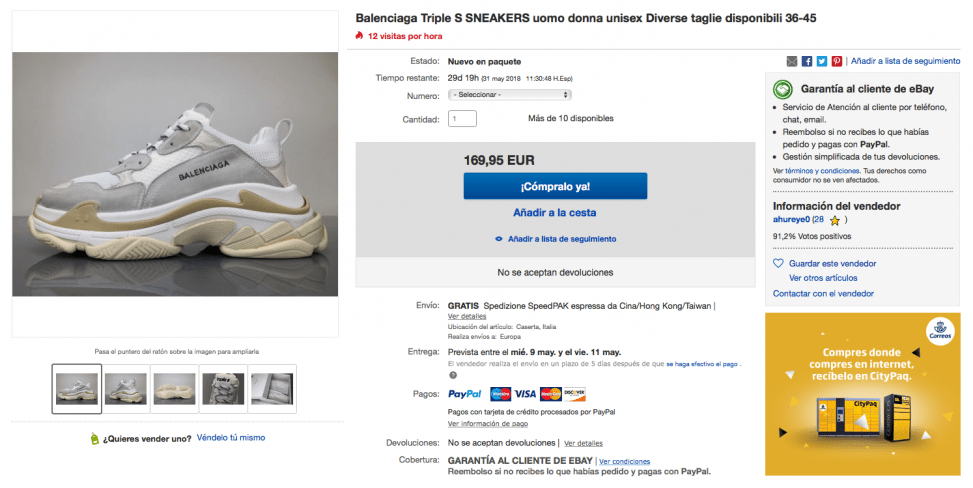Open the Numero size dropdown
The width and height of the screenshot is (973, 488).
tap(510, 95)
